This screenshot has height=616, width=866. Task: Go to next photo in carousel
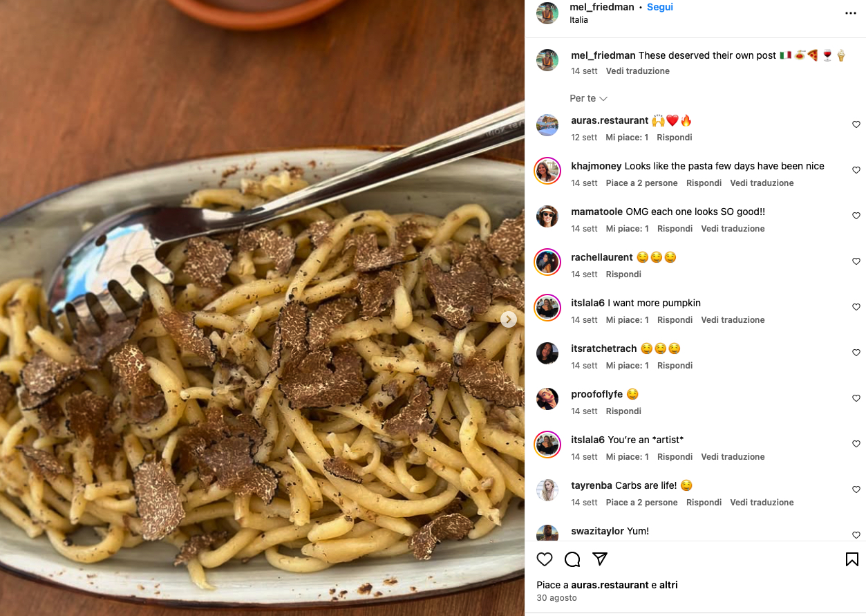(x=509, y=319)
